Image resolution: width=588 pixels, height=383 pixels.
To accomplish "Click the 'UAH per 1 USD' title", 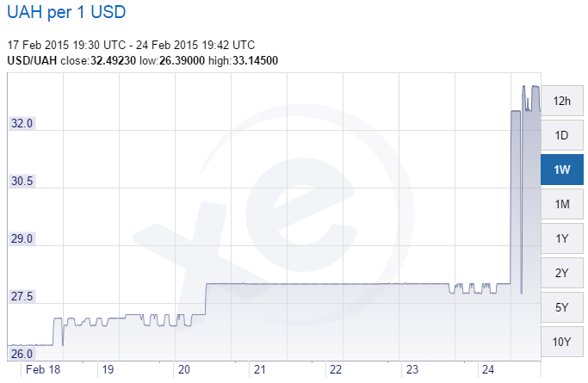I will [x=66, y=15].
